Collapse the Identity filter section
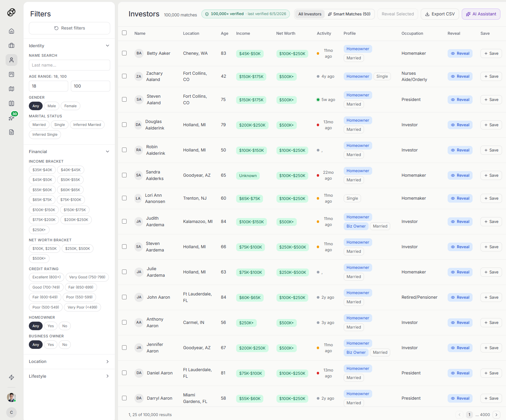 pos(69,46)
